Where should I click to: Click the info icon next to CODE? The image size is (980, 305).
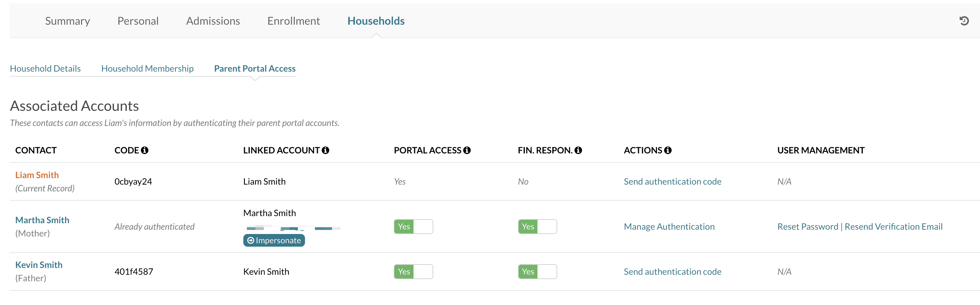click(x=145, y=150)
